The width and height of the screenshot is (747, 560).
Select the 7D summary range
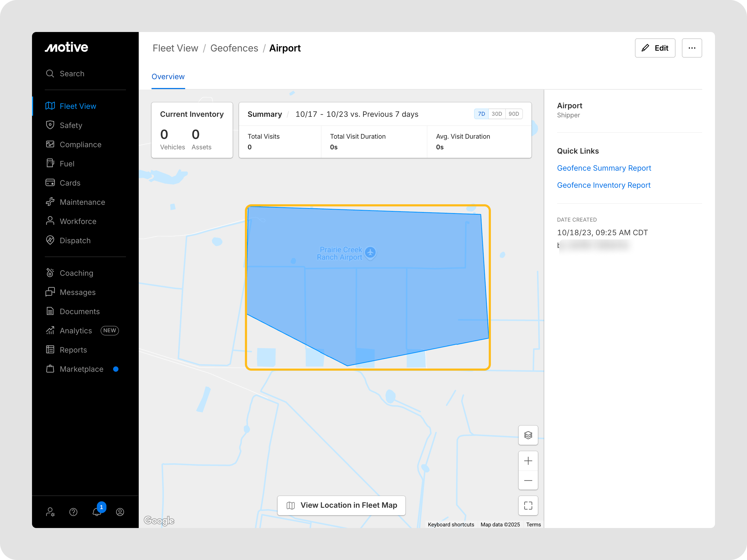pos(481,114)
